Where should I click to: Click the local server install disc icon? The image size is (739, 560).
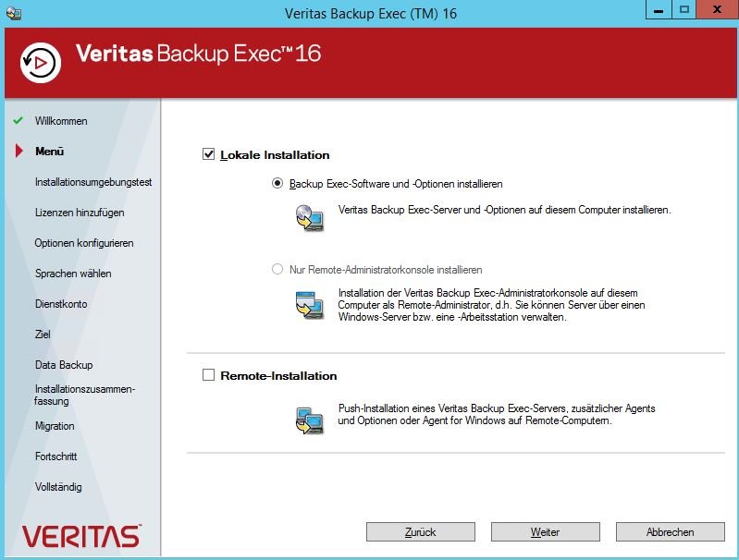pyautogui.click(x=310, y=218)
